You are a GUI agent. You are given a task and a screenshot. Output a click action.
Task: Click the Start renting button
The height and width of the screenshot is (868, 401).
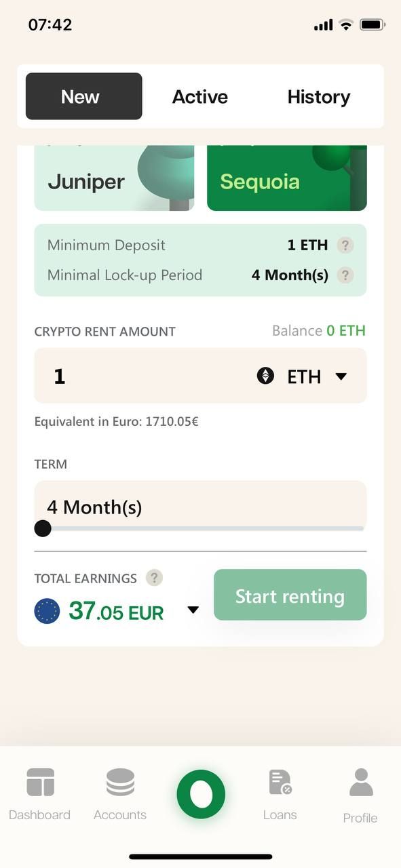coord(290,595)
